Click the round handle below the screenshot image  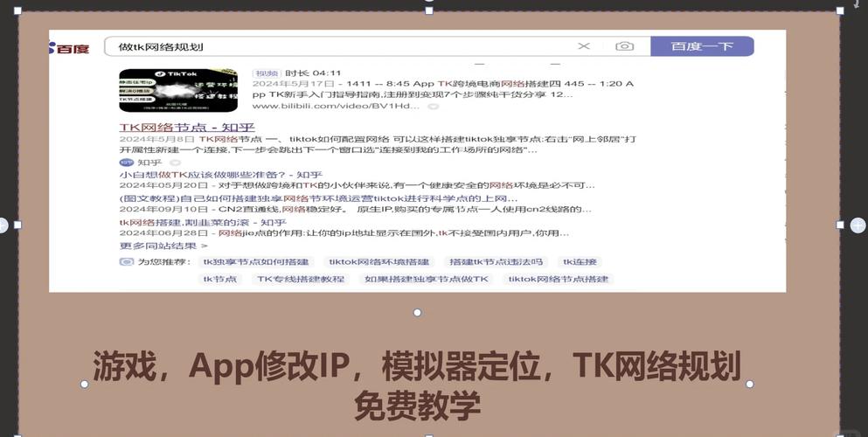418,313
